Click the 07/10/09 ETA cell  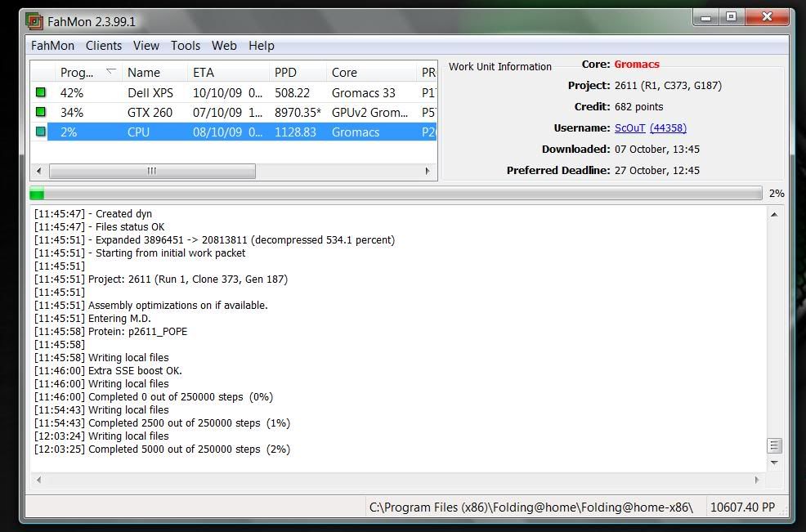click(228, 113)
